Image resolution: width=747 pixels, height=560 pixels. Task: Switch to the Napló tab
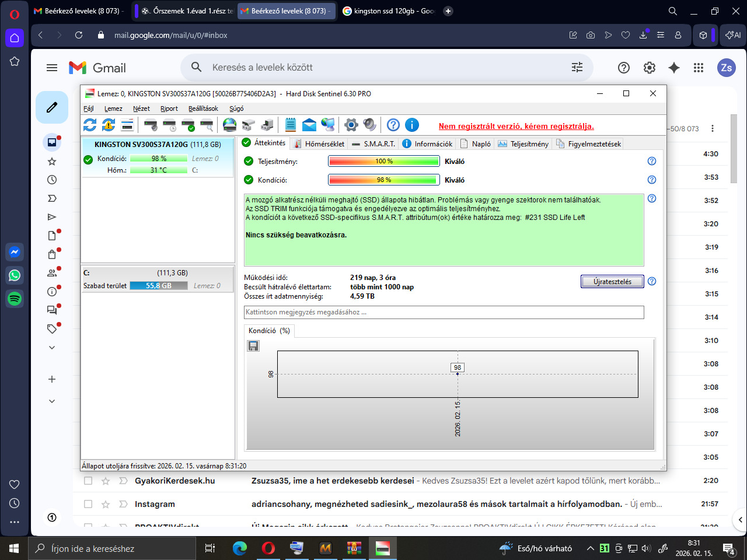coord(476,143)
